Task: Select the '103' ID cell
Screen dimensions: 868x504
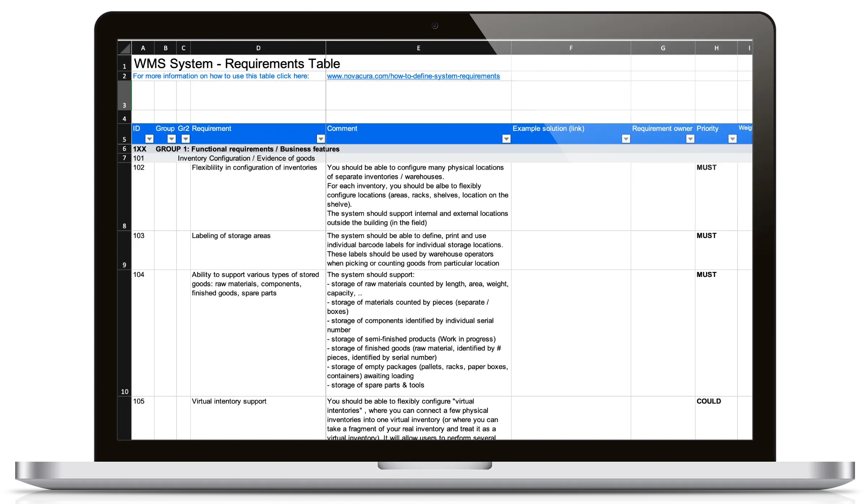Action: (143, 250)
